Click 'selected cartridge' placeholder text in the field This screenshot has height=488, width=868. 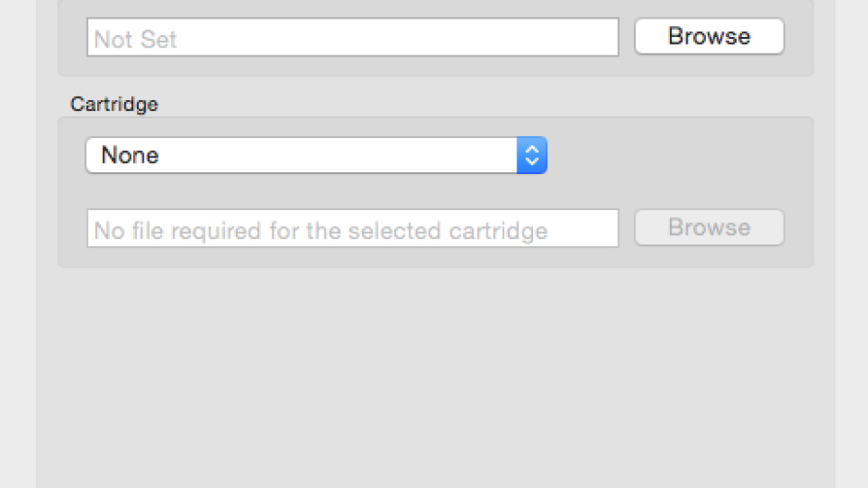447,231
